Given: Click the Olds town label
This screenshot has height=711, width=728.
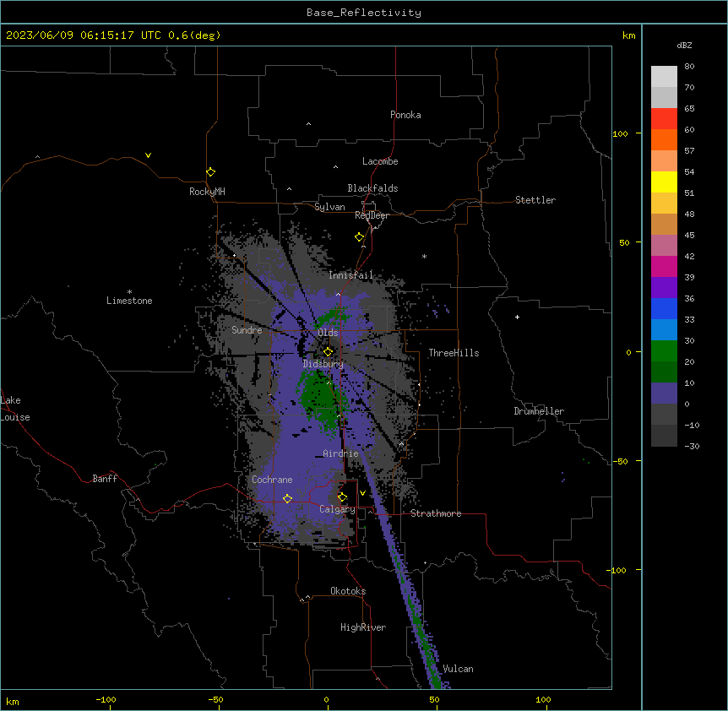Looking at the screenshot, I should 328,333.
